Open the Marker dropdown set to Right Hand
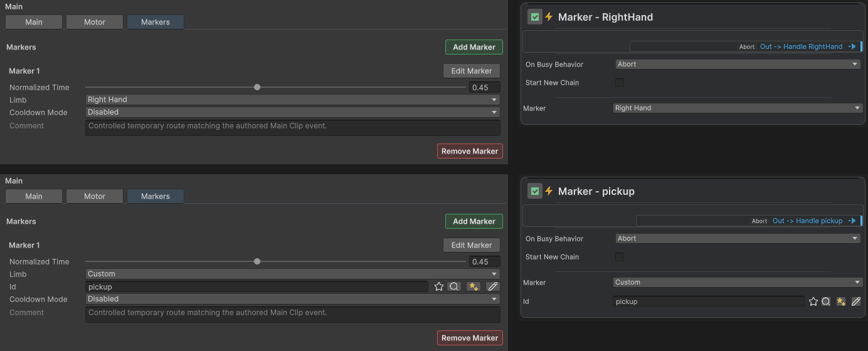 [x=738, y=108]
